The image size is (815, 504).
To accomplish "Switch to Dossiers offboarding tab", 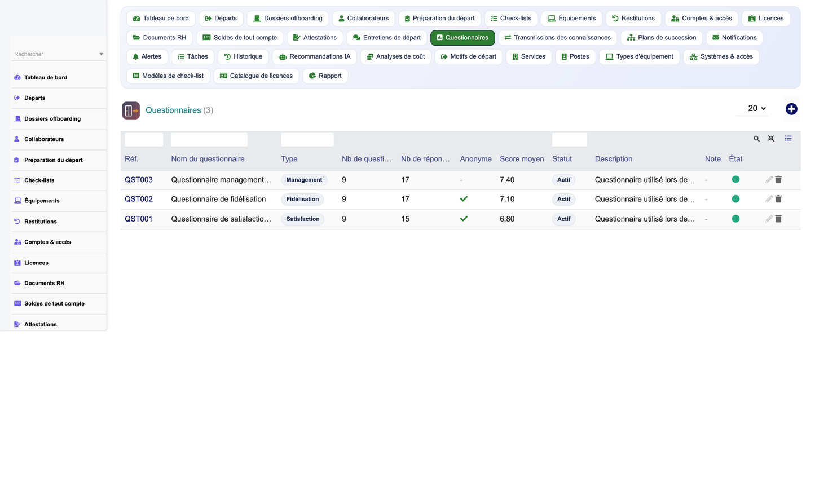I will point(288,19).
